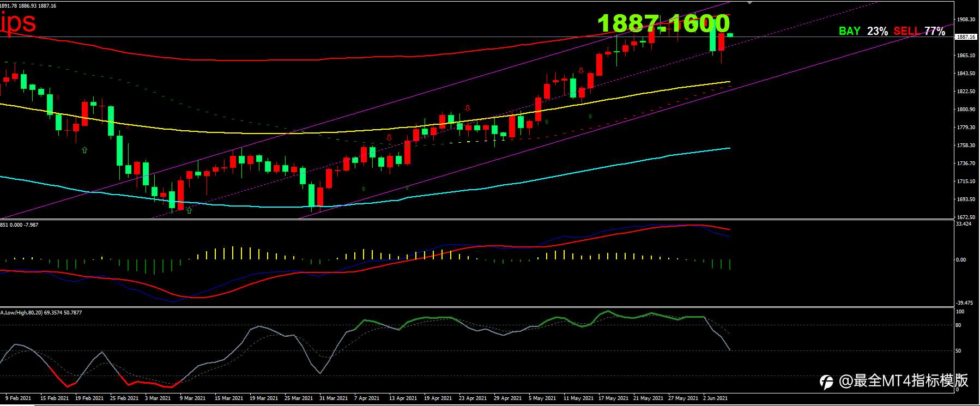Image resolution: width=980 pixels, height=406 pixels.
Task: Click the green up arrow at the early-March low
Action: 189,210
